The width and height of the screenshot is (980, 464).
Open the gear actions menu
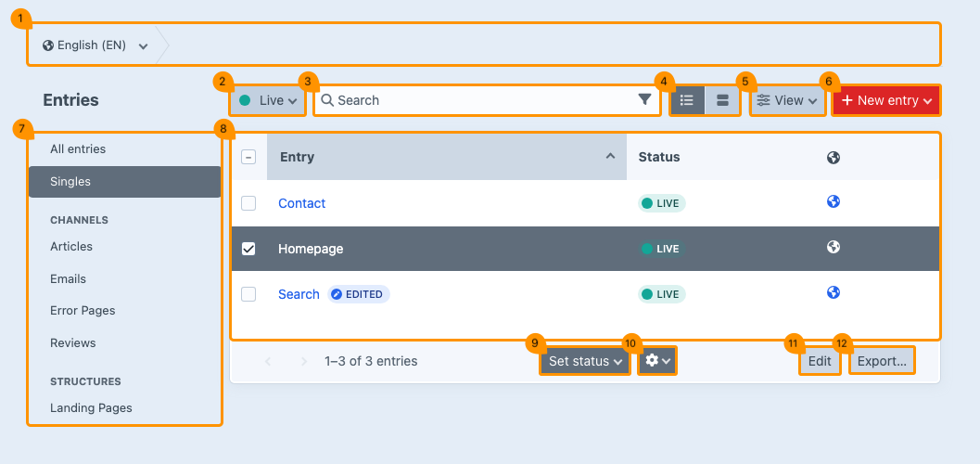[x=657, y=361]
